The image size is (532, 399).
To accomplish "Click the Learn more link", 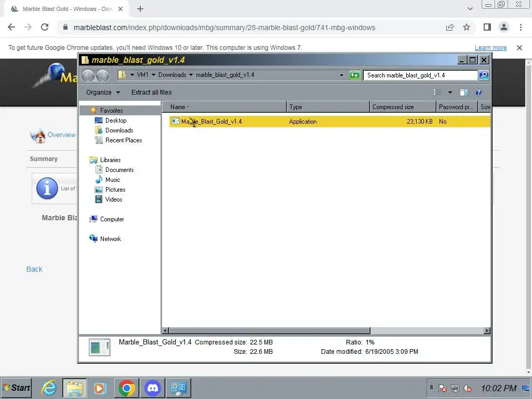I will (x=490, y=47).
